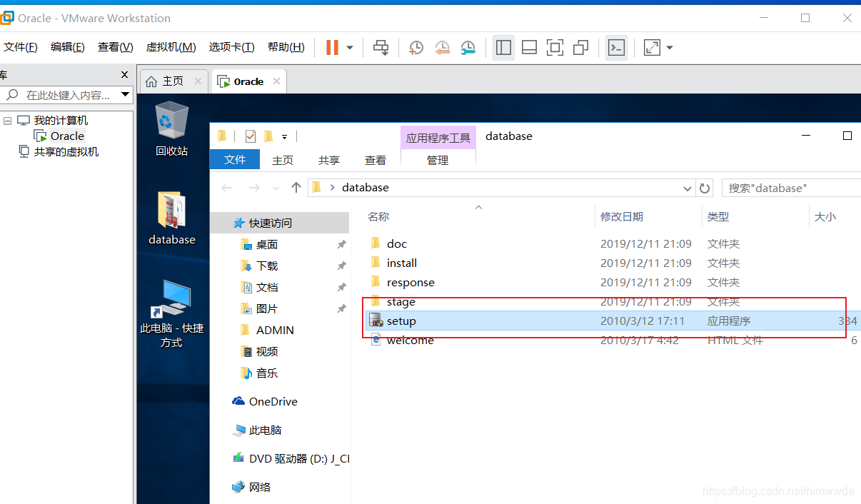The image size is (861, 504).
Task: Click the Take Snapshot icon
Action: click(x=416, y=47)
